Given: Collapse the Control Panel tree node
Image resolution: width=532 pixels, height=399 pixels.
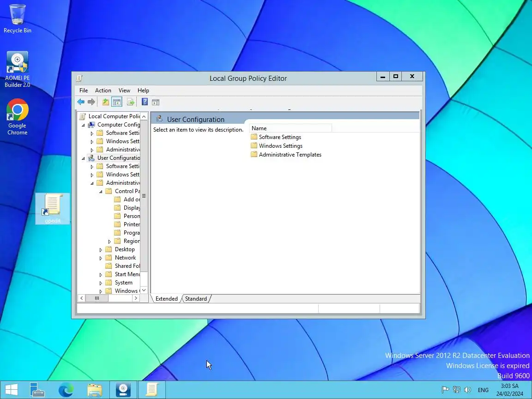Looking at the screenshot, I should [101, 192].
